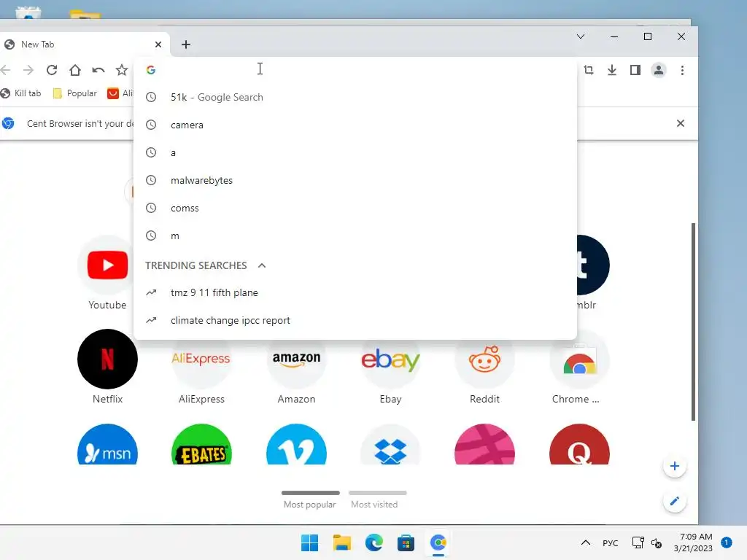This screenshot has width=747, height=560.
Task: Go forward using the forward arrow
Action: (x=28, y=70)
